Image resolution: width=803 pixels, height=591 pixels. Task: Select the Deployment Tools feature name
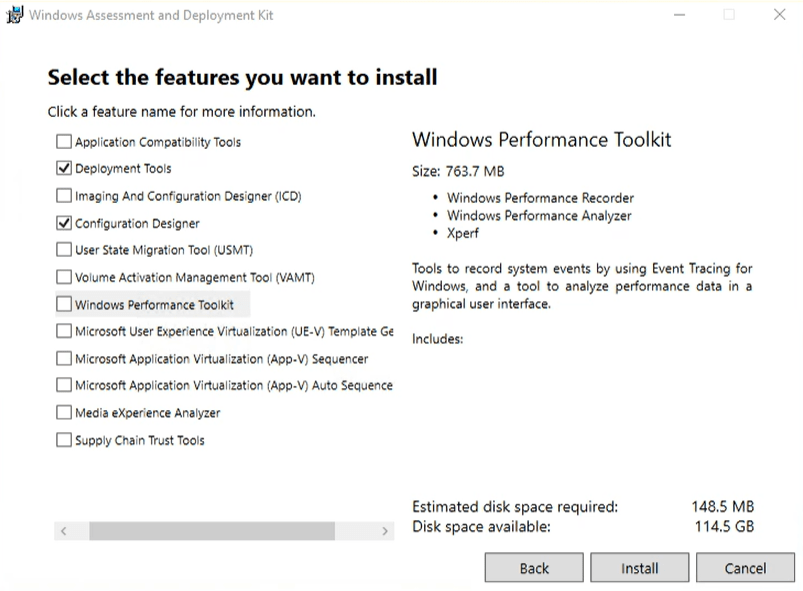123,169
